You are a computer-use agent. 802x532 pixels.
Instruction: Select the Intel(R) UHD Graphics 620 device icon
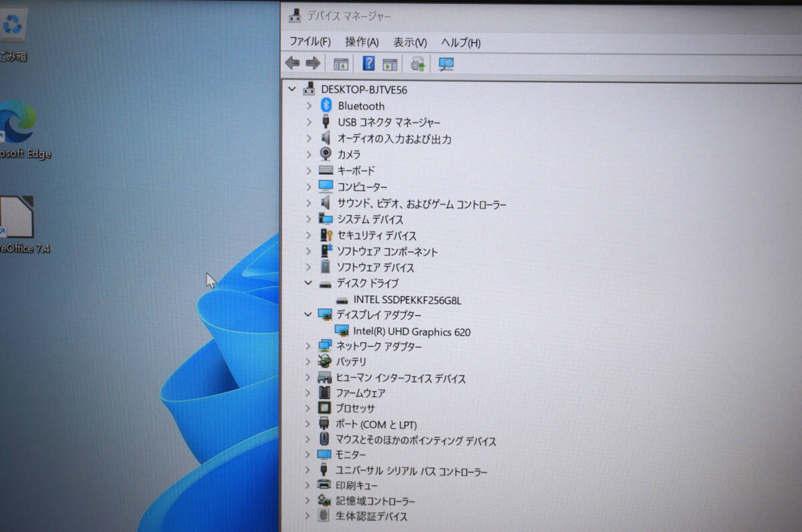click(x=342, y=331)
